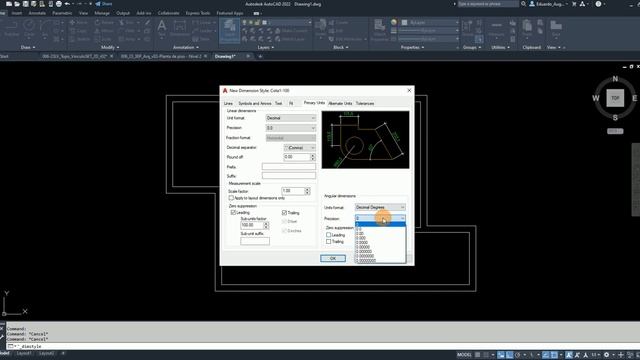
Task: Select 0.00 from the Precision list
Action: [x=380, y=234]
